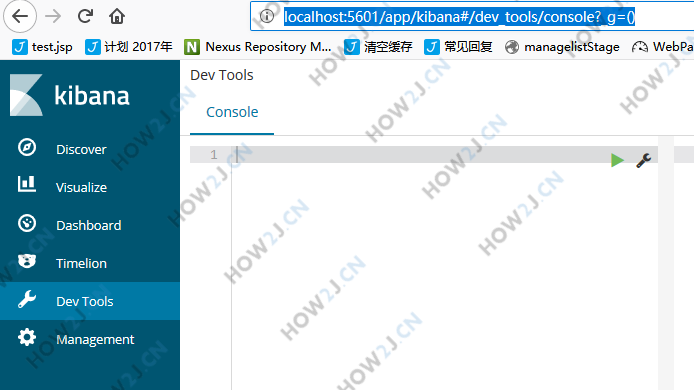Click the Management gear icon
The image size is (694, 390).
point(27,337)
